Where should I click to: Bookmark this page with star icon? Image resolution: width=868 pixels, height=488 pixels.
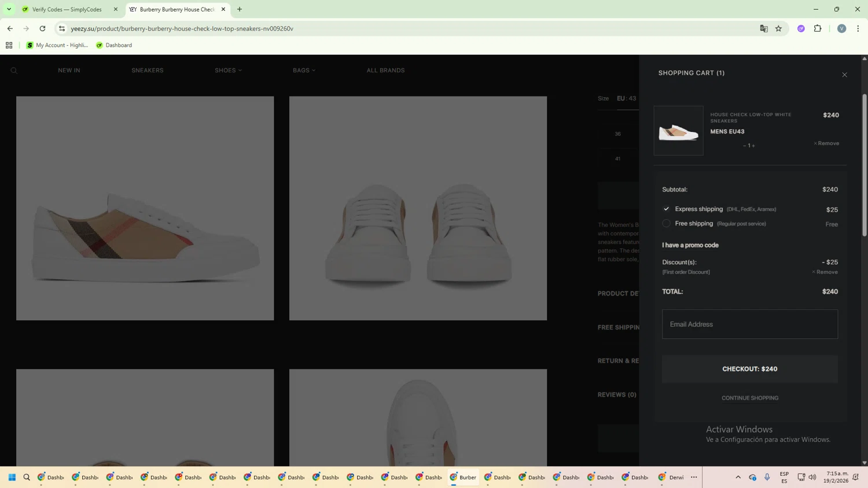click(x=778, y=28)
